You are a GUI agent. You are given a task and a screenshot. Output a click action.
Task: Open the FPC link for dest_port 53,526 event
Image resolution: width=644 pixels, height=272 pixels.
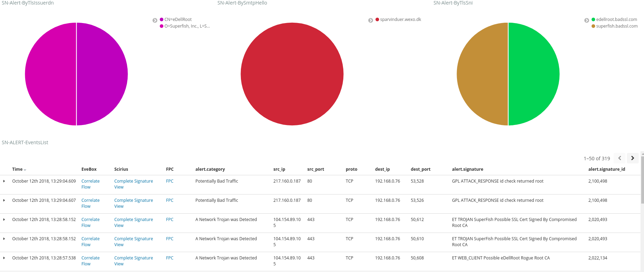[x=170, y=200]
